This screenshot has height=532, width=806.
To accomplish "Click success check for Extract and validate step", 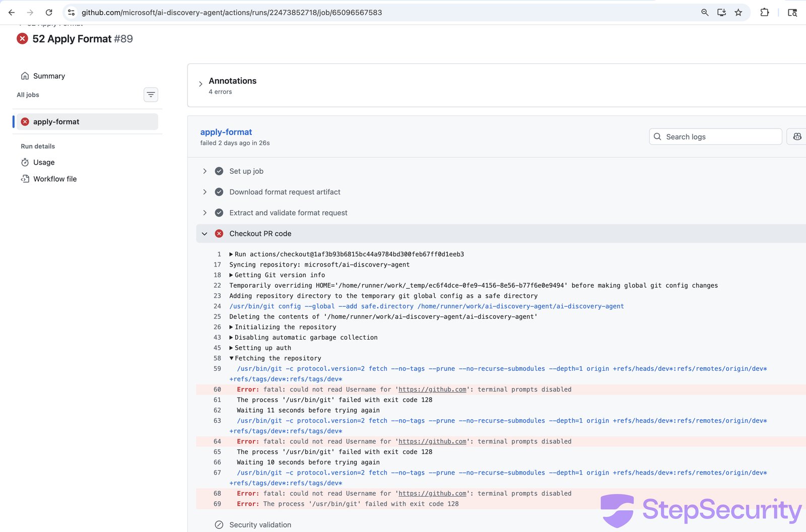I will tap(219, 213).
